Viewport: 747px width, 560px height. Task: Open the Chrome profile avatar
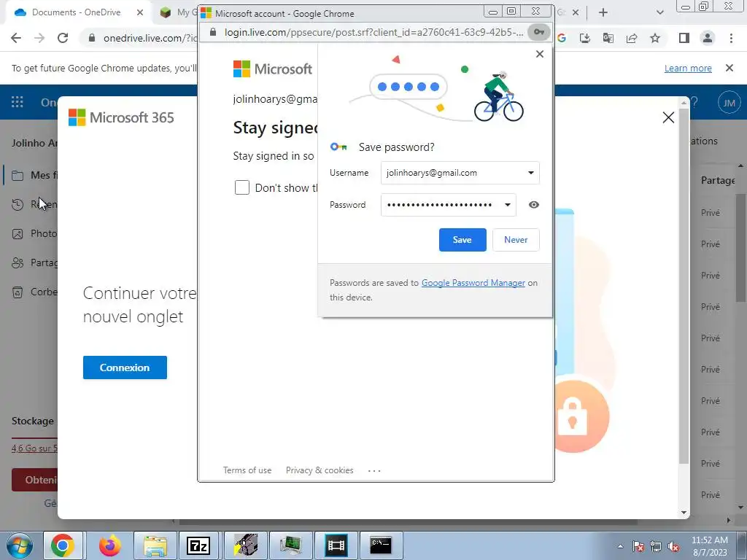[x=708, y=38]
